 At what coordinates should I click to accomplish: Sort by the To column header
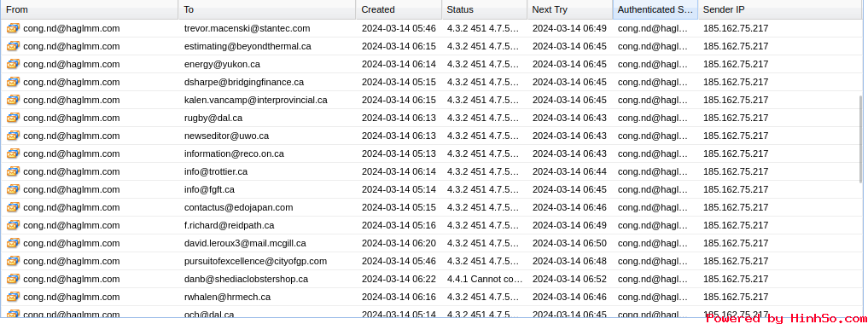[x=267, y=9]
